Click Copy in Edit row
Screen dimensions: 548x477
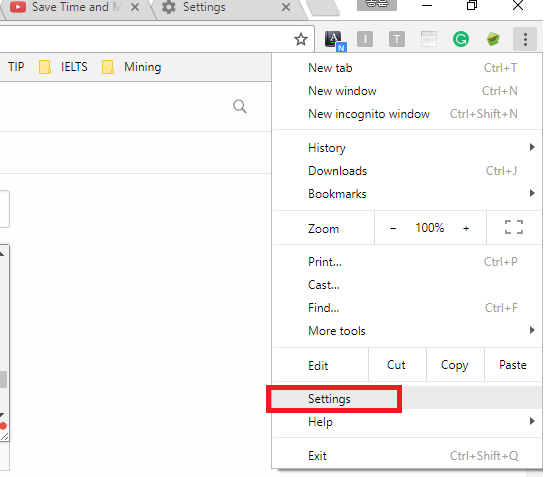tap(455, 365)
